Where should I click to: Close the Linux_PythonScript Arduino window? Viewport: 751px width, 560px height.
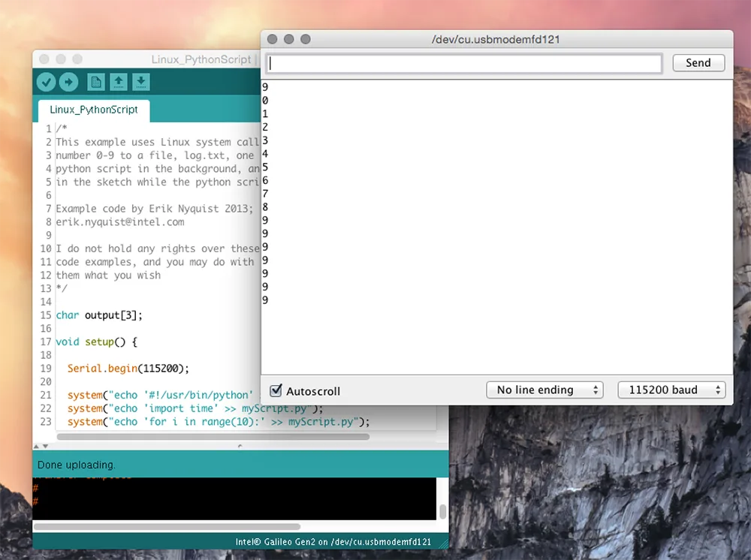pos(44,59)
